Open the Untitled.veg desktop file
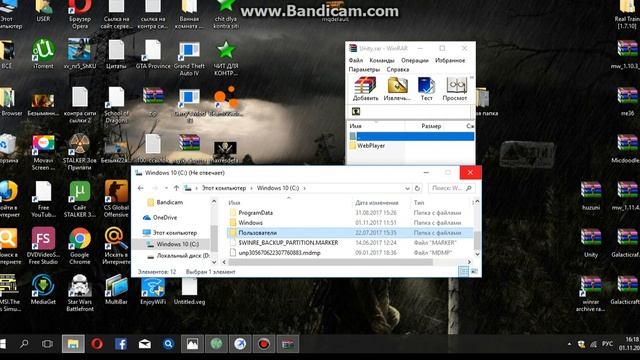Screen dimensions: 640x360 [189, 291]
